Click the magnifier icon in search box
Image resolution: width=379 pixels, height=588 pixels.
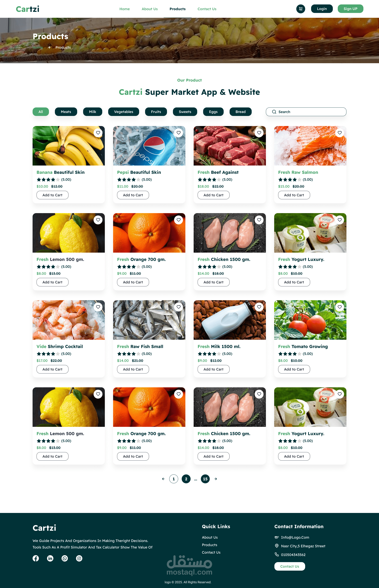tap(274, 112)
